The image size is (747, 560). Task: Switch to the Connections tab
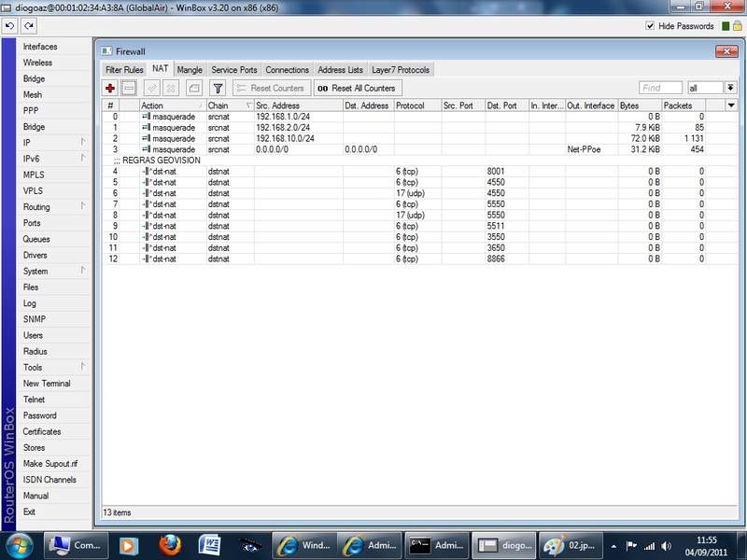[x=288, y=69]
